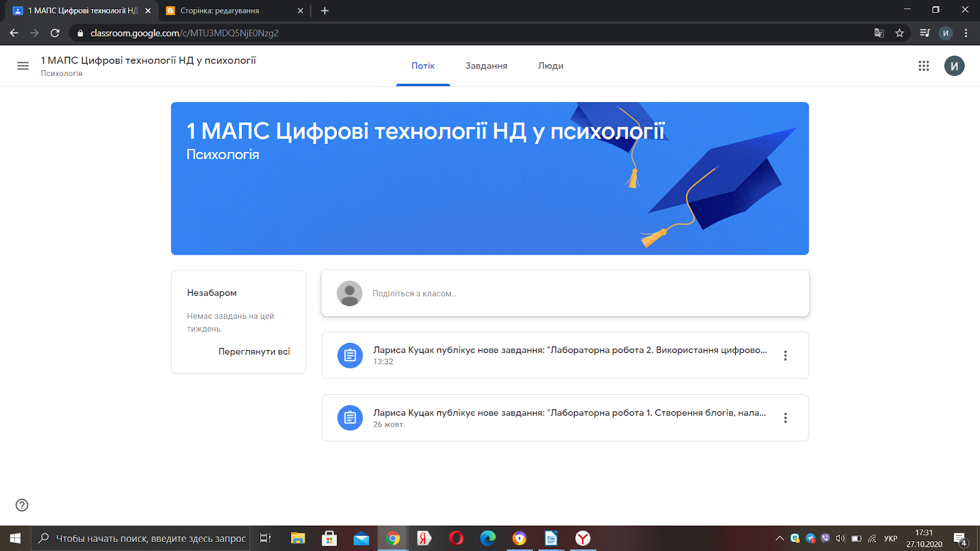980x551 pixels.
Task: Reload the page
Action: coord(55,33)
